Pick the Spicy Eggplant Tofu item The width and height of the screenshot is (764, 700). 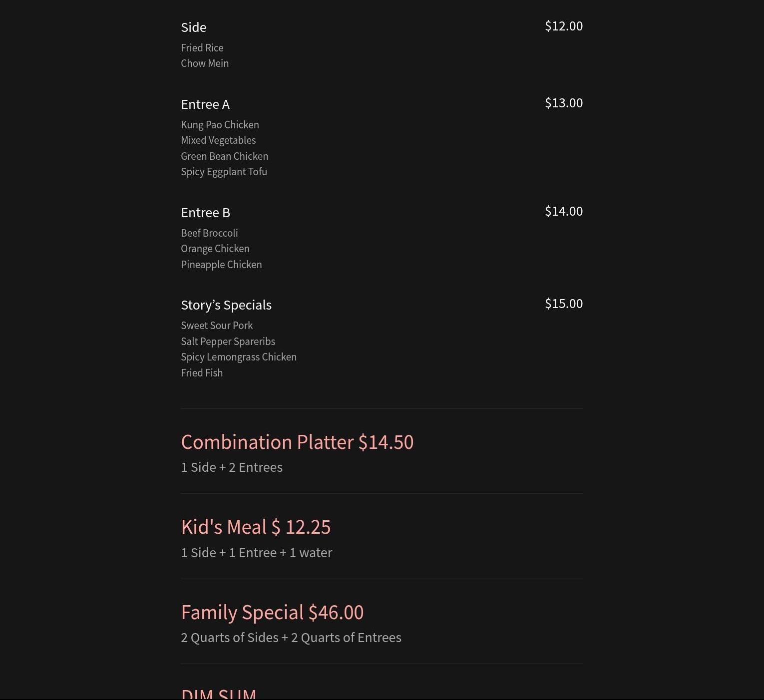point(224,172)
